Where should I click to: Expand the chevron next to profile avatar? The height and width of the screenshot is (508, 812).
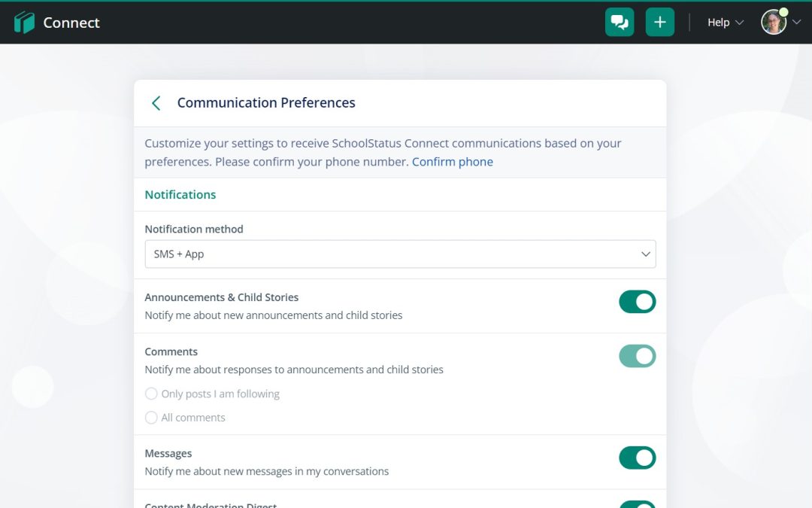click(x=797, y=23)
